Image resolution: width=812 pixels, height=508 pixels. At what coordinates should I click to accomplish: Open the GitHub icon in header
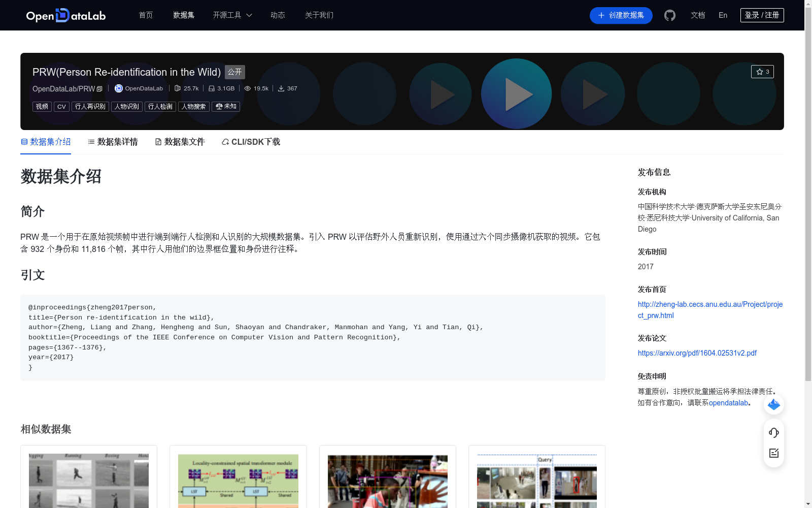[670, 15]
